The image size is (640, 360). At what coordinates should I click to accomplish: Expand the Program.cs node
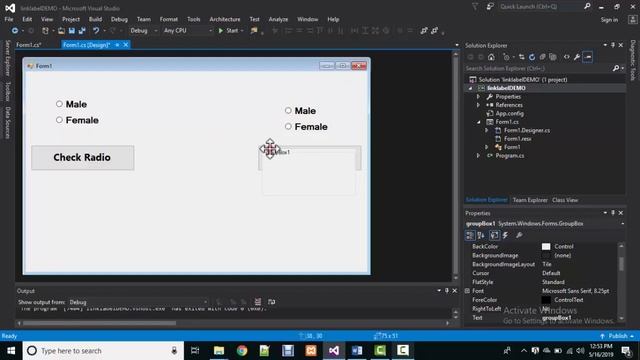pyautogui.click(x=478, y=156)
